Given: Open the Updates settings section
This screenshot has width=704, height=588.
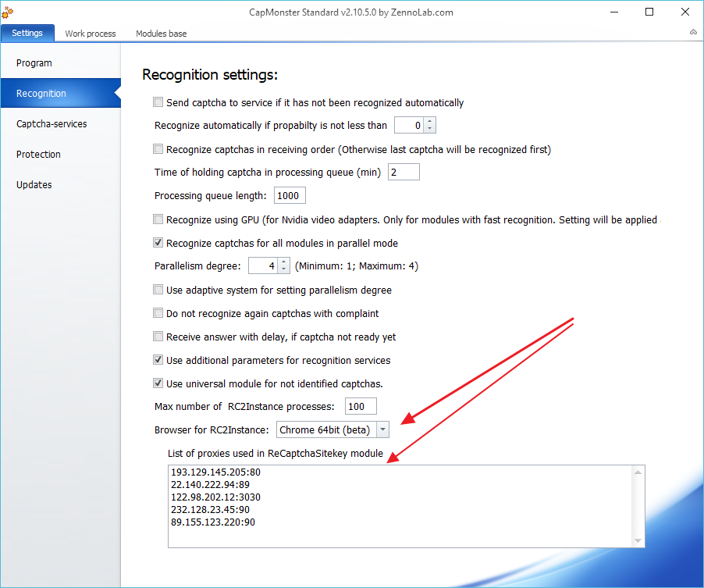Looking at the screenshot, I should (61, 184).
